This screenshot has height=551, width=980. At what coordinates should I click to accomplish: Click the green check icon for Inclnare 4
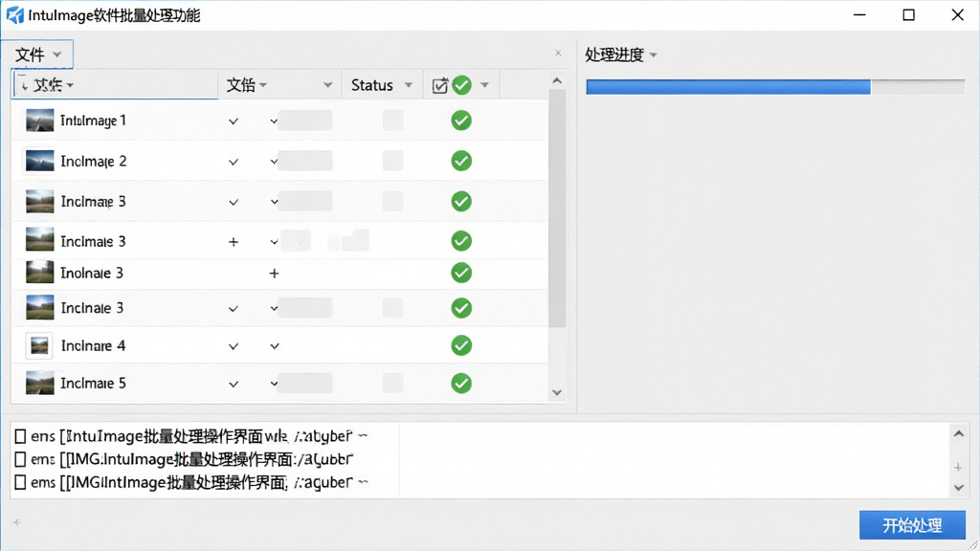[x=461, y=345]
